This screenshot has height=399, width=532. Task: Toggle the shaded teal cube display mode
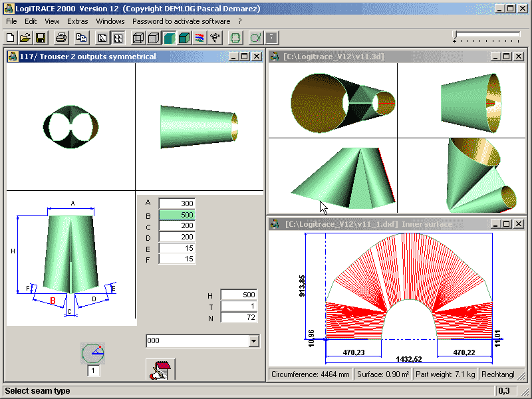[169, 38]
